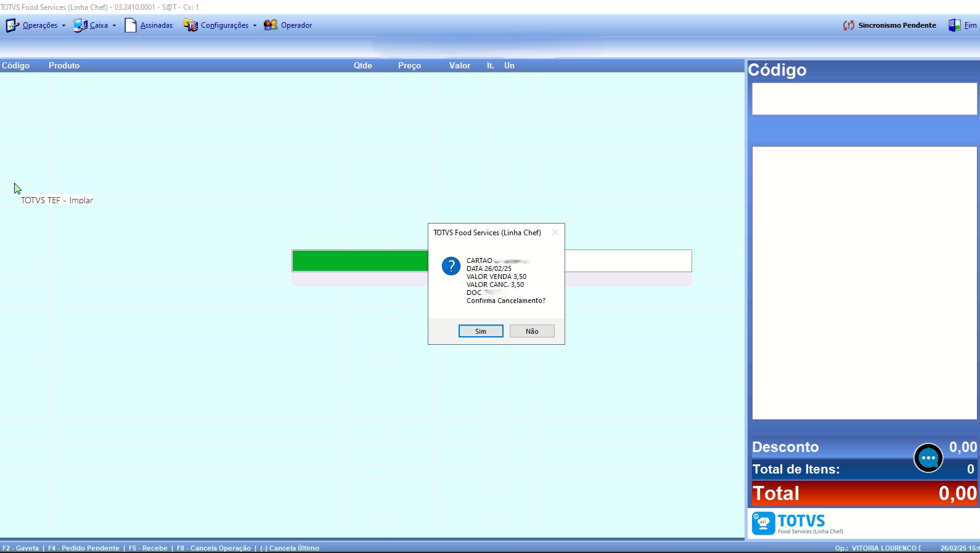This screenshot has height=553, width=980.
Task: Click the Sincronismo Pendente sync icon
Action: pyautogui.click(x=849, y=25)
